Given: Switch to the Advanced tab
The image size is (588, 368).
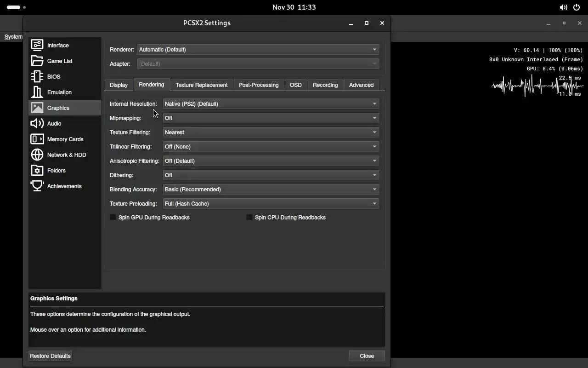Looking at the screenshot, I should 362,85.
